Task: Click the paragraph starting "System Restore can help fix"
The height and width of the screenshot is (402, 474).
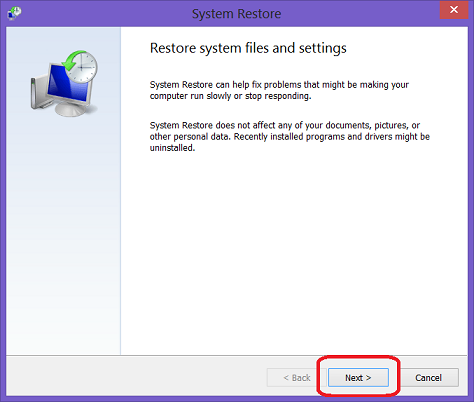Action: tap(279, 90)
